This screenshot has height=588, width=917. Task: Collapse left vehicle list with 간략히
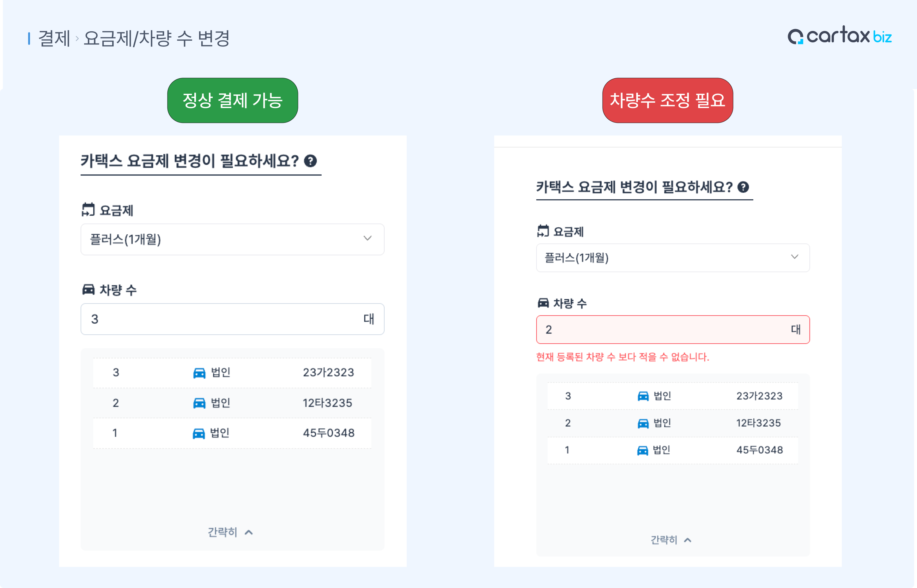coord(230,532)
